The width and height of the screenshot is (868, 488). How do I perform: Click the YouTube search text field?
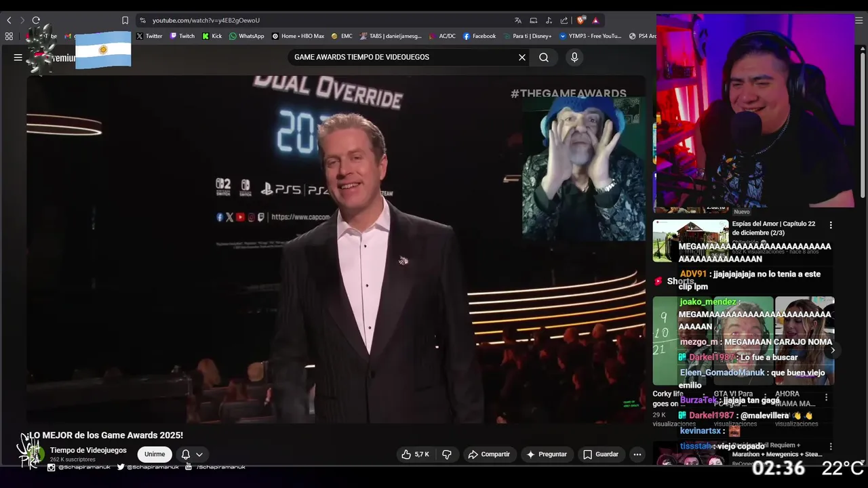pyautogui.click(x=403, y=58)
